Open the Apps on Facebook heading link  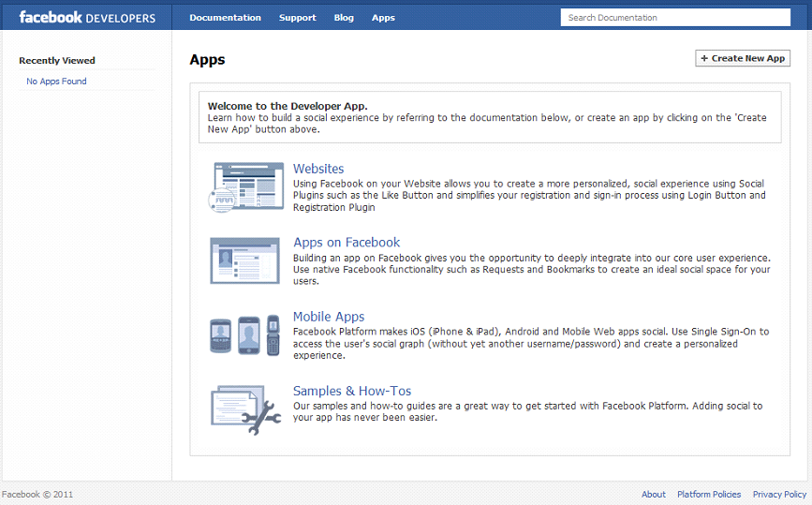(347, 243)
